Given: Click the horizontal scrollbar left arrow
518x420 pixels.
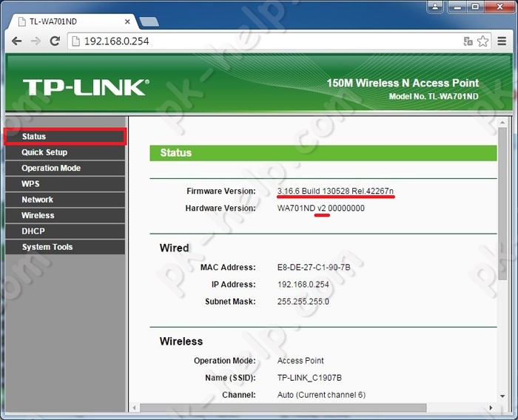Looking at the screenshot, I should [x=134, y=407].
